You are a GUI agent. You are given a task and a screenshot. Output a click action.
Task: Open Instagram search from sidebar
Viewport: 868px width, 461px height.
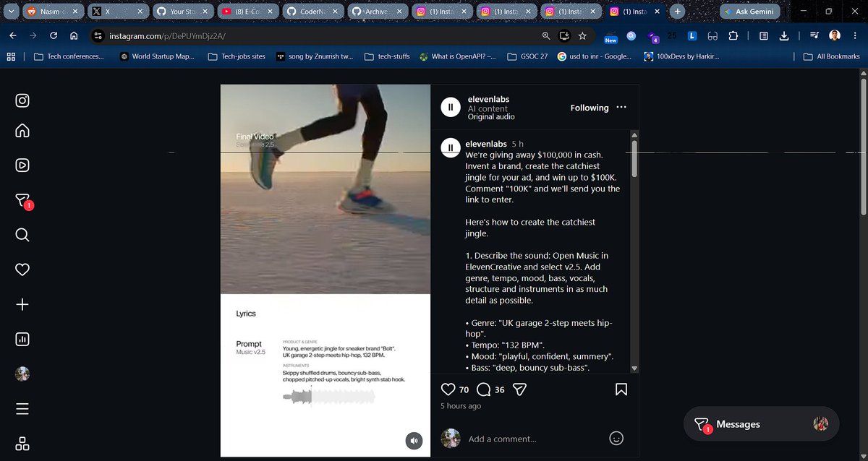tap(22, 235)
